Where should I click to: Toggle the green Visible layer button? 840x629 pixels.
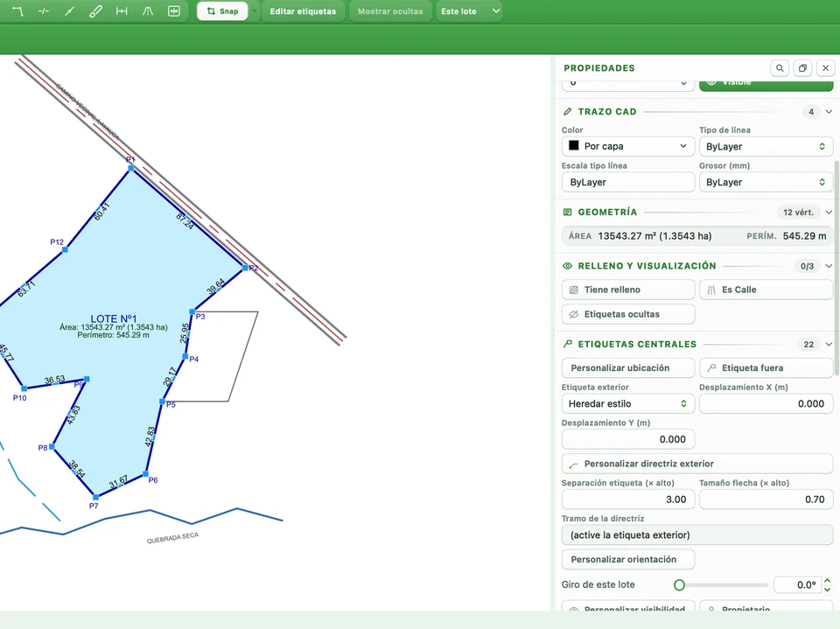click(x=766, y=84)
